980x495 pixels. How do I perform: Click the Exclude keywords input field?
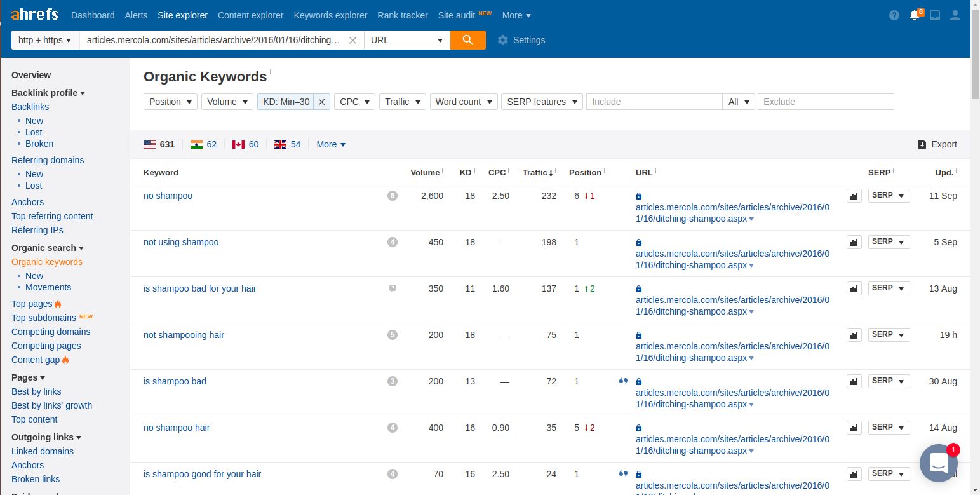pos(826,102)
